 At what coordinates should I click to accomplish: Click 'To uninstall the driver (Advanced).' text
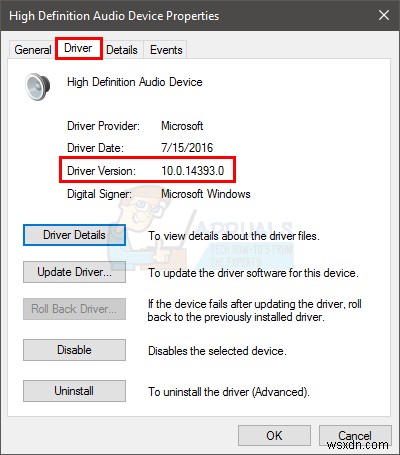tap(229, 392)
